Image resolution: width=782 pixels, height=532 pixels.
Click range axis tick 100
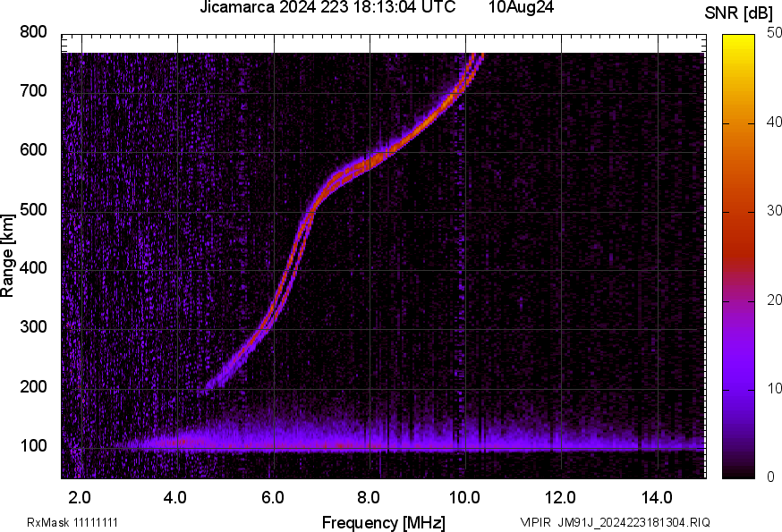(33, 445)
